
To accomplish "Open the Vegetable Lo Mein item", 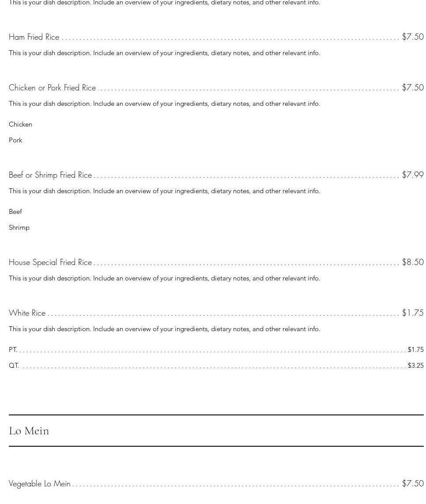I will pos(40,484).
